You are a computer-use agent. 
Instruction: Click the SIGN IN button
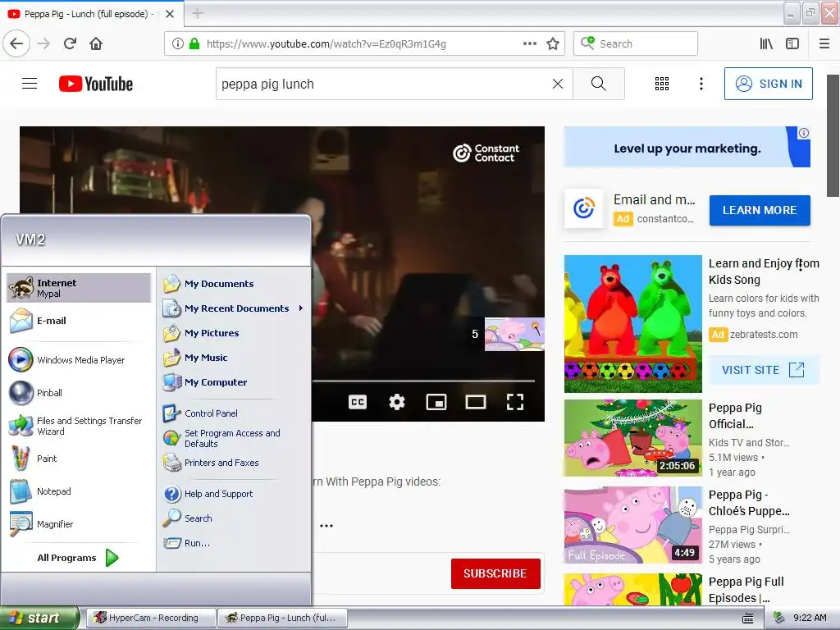(x=768, y=84)
